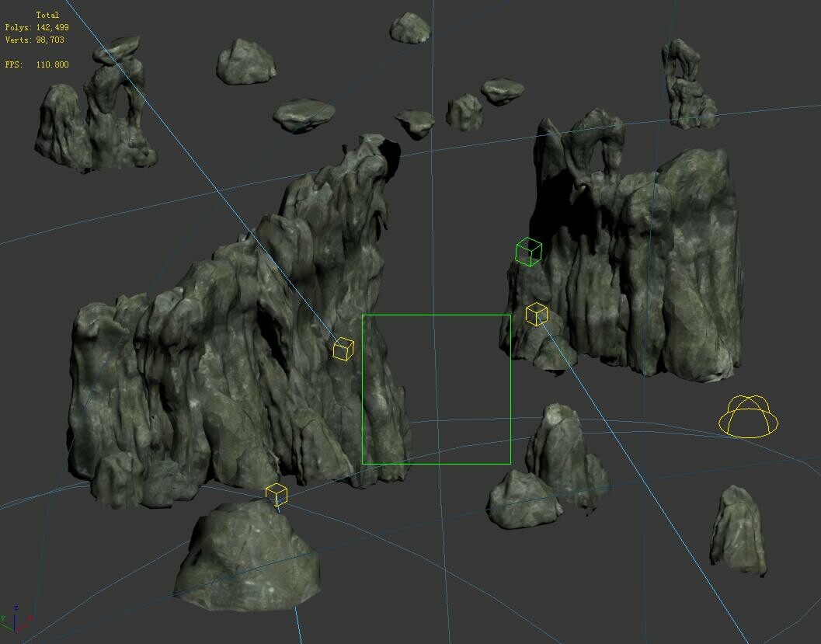Viewport: 821px width, 644px height.
Task: Select the low boulder beside the tall pointed rock
Action: pyautogui.click(x=524, y=499)
